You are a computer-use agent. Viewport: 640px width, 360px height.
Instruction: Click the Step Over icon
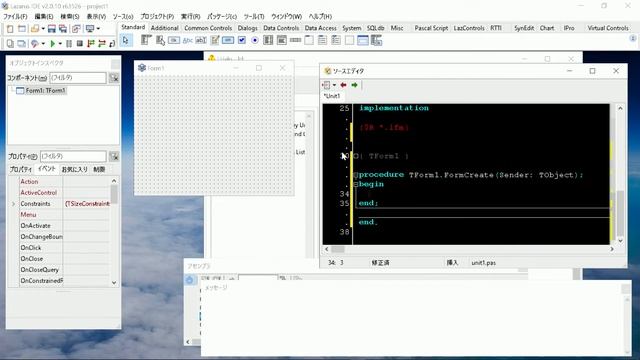coord(102,43)
